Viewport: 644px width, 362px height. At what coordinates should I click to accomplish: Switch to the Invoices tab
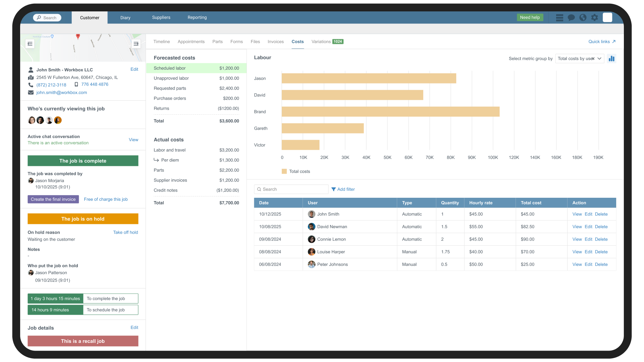275,42
